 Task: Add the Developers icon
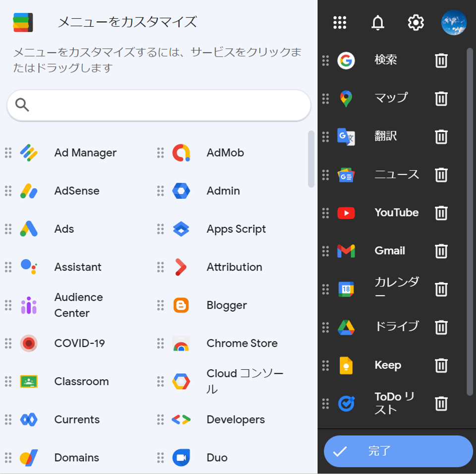181,419
